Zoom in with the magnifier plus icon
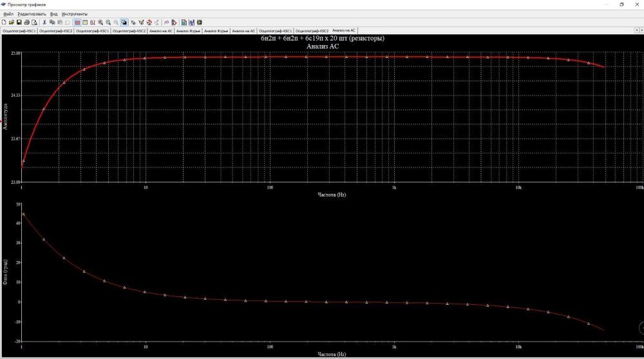This screenshot has width=644, height=359. click(x=100, y=22)
